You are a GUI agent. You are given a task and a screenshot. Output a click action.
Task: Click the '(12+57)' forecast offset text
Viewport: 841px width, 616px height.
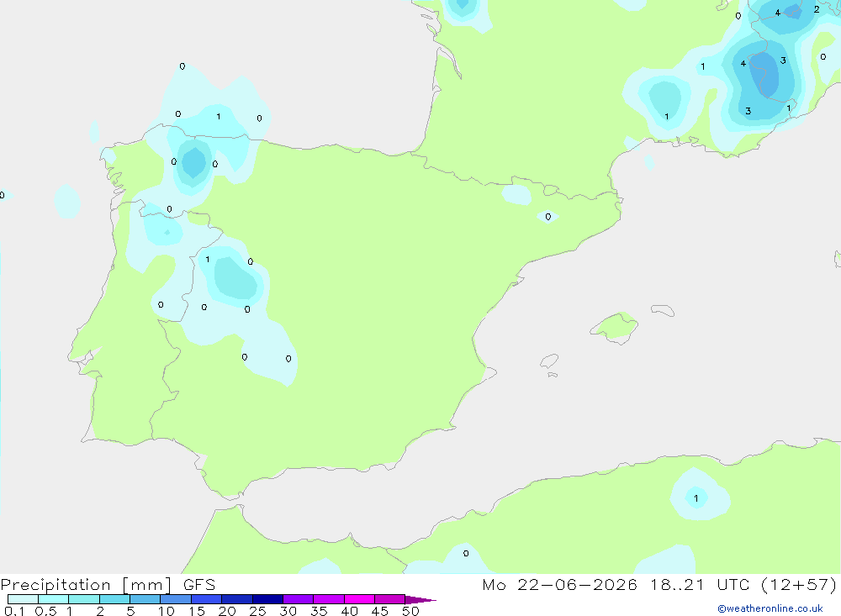(799, 584)
